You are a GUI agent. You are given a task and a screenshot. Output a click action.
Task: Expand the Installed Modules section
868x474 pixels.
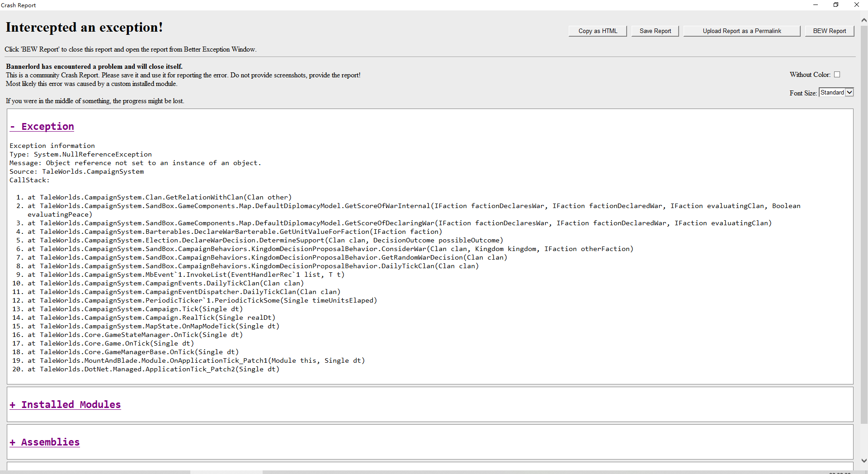click(x=66, y=405)
